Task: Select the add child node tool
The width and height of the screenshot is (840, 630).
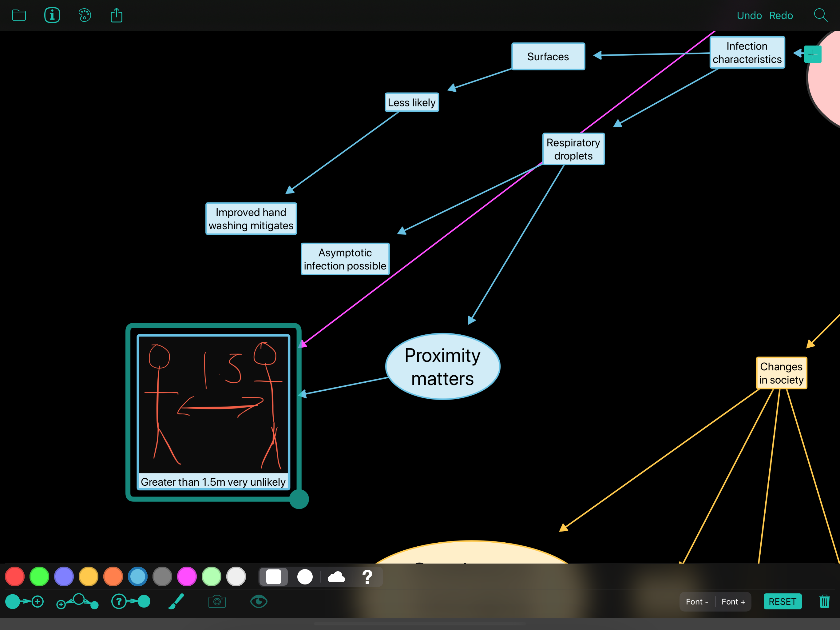Action: pyautogui.click(x=24, y=601)
